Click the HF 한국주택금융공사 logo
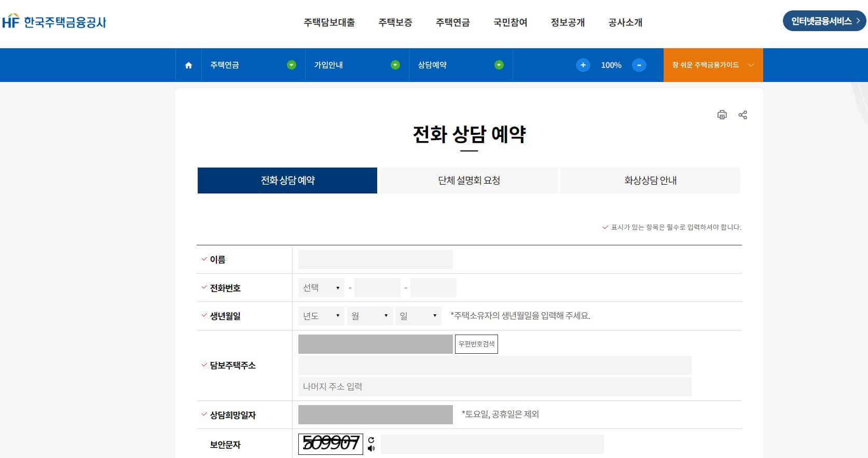The width and height of the screenshot is (868, 458). point(54,22)
